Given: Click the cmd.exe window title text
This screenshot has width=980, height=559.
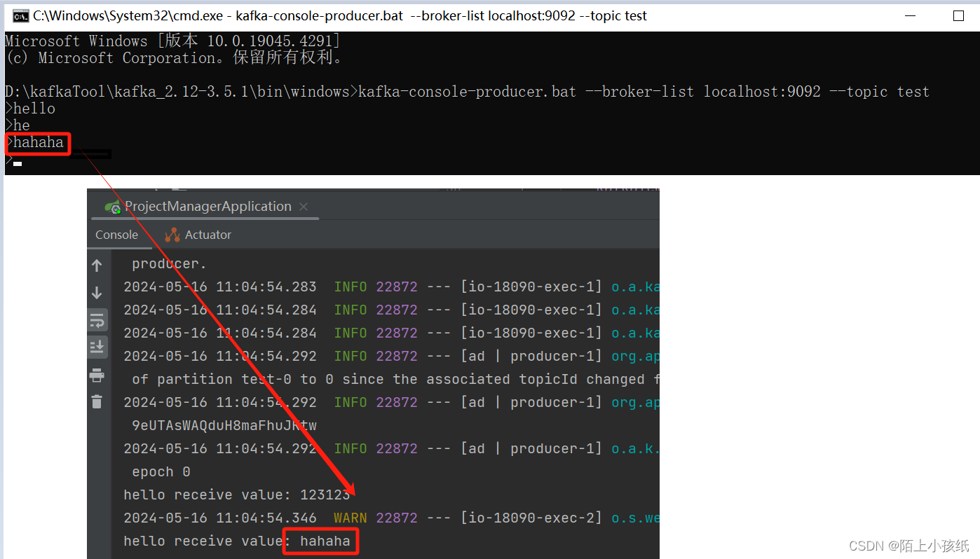Looking at the screenshot, I should [340, 16].
